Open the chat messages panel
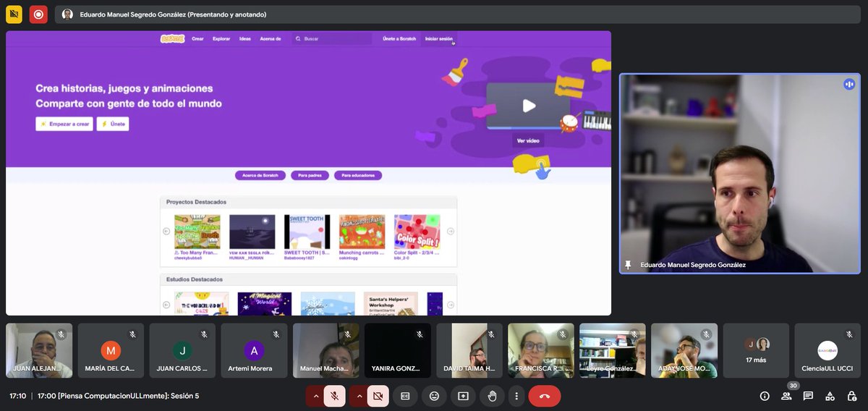 [x=808, y=396]
